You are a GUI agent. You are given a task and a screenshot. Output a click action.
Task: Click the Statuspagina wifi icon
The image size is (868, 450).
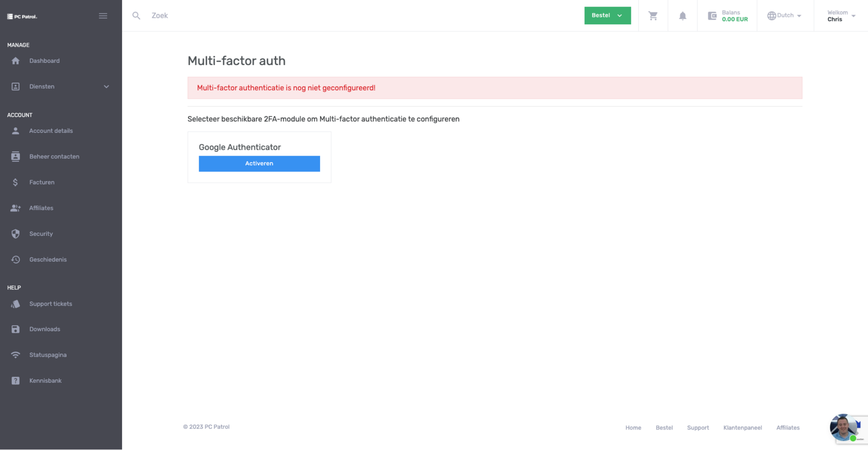coord(16,355)
